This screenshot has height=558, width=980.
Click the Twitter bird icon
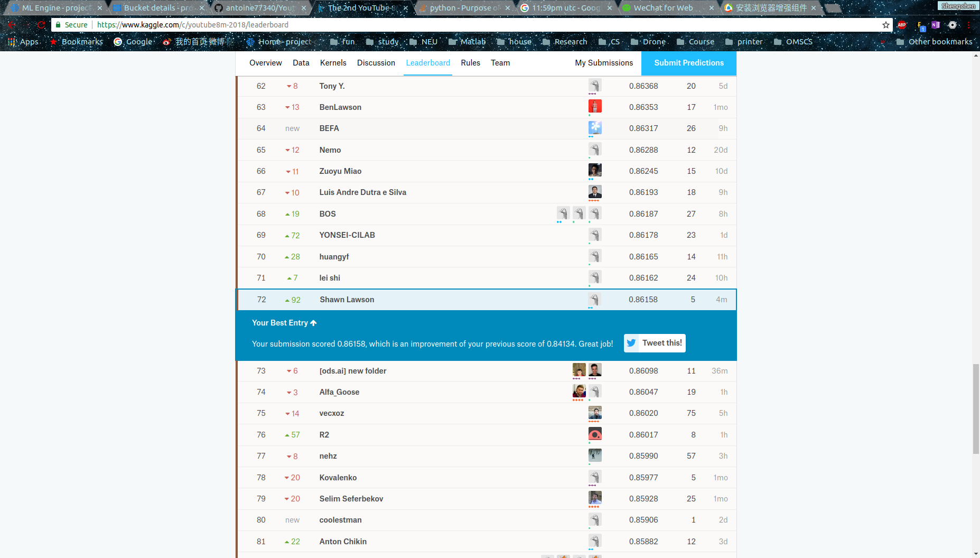click(631, 343)
